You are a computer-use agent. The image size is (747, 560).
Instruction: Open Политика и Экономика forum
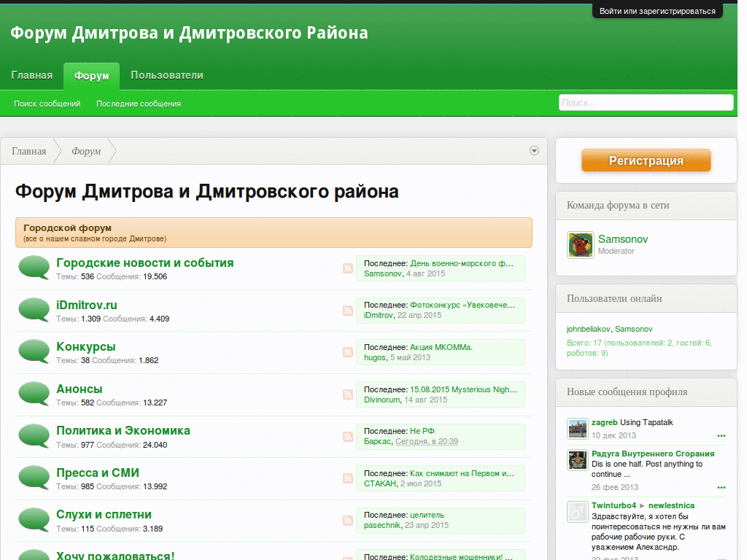(x=123, y=431)
